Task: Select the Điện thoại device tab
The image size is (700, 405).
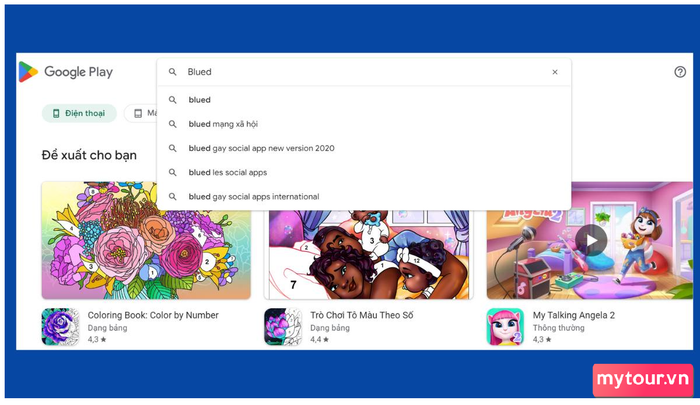Action: click(x=79, y=113)
